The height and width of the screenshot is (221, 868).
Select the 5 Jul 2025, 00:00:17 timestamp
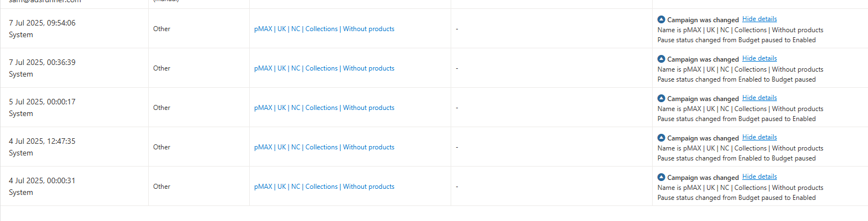tap(42, 102)
